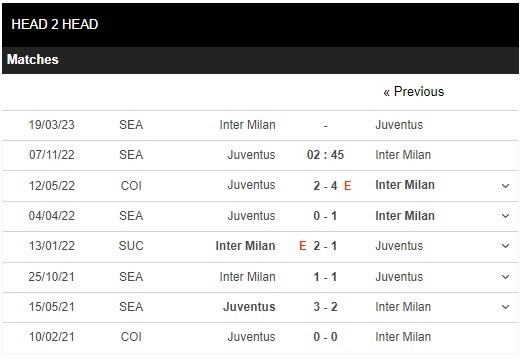Click the 19/03/23 upcoming match date
The width and height of the screenshot is (522, 362).
pos(51,125)
